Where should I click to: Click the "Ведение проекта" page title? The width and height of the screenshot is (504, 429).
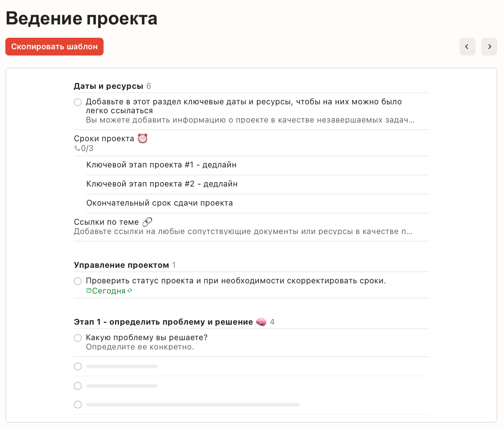pos(81,18)
